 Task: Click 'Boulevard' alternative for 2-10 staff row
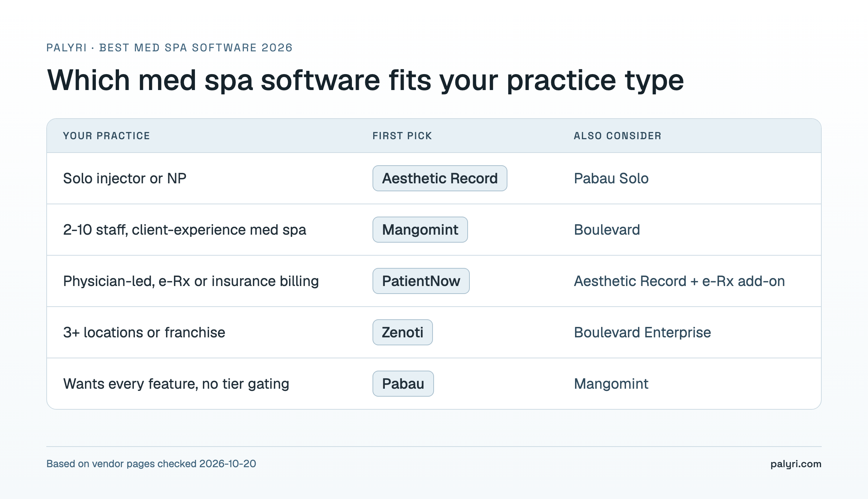607,230
